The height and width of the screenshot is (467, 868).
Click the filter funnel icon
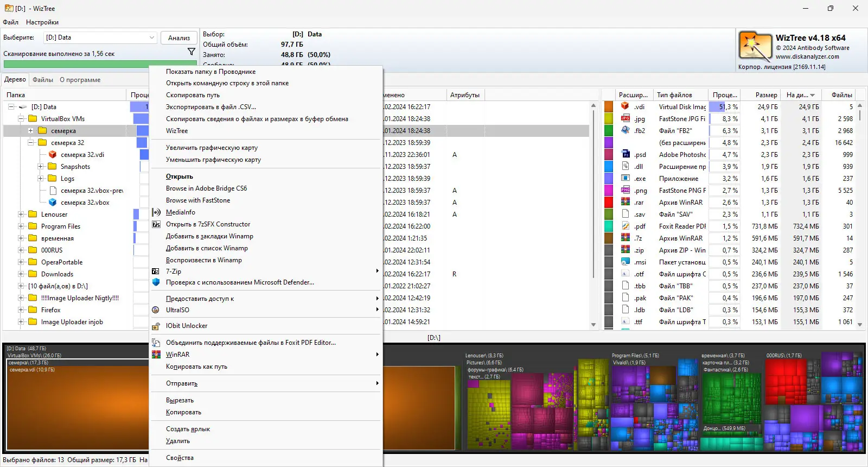(192, 52)
